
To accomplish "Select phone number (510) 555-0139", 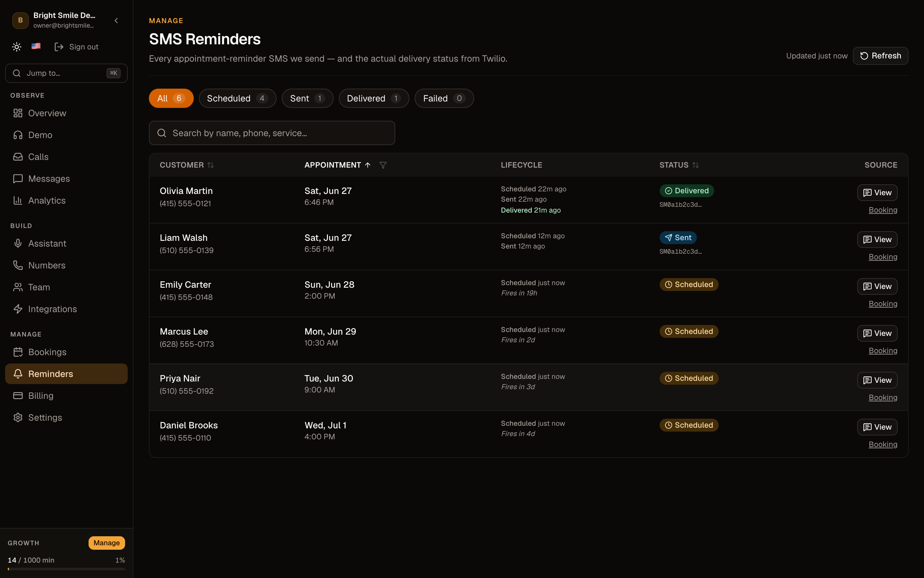I will tap(187, 250).
